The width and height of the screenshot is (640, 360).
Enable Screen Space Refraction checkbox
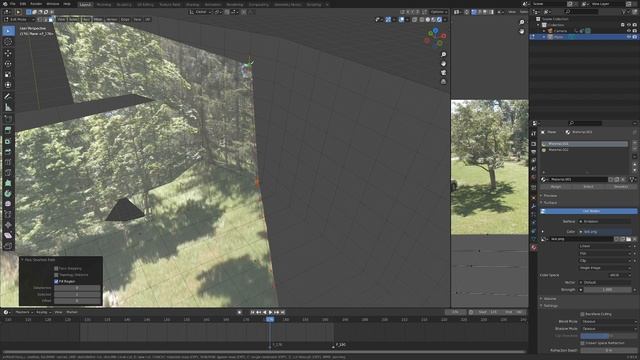click(582, 343)
